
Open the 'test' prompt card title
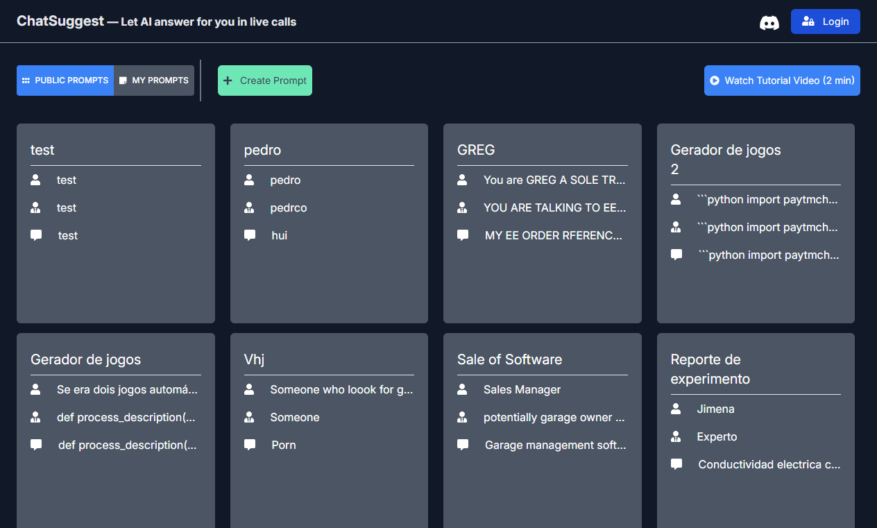tap(43, 150)
